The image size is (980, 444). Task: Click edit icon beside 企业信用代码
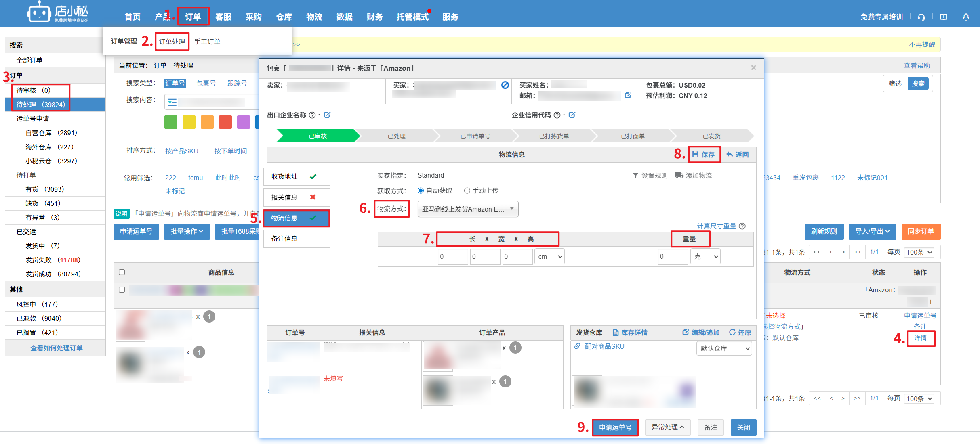point(572,115)
